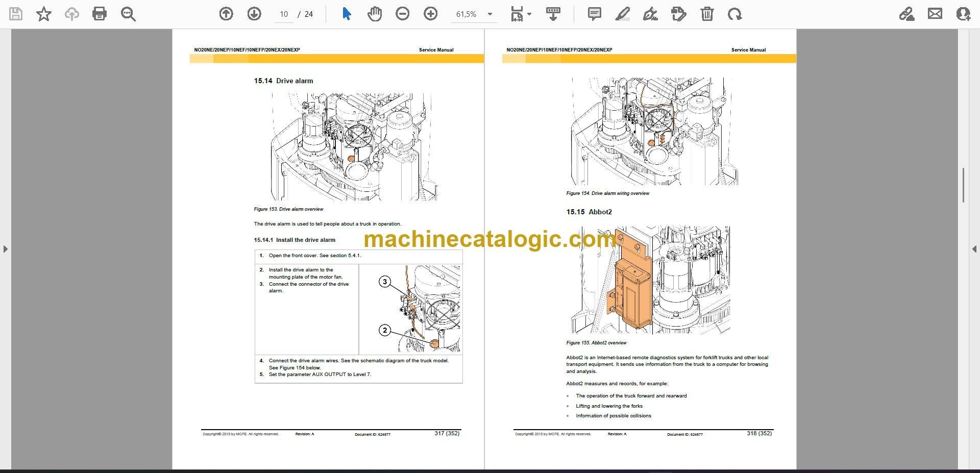Screen dimensions: 980x473
Task: Click the "Figure 153. Drive alarm overview" caption
Action: 288,209
